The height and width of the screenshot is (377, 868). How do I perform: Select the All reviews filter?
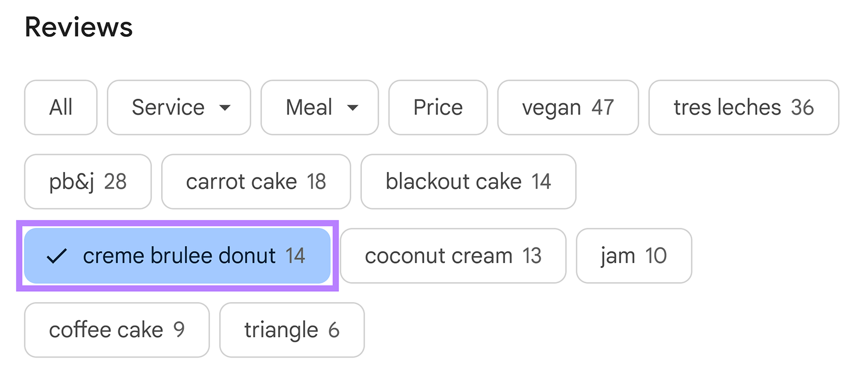coord(60,107)
